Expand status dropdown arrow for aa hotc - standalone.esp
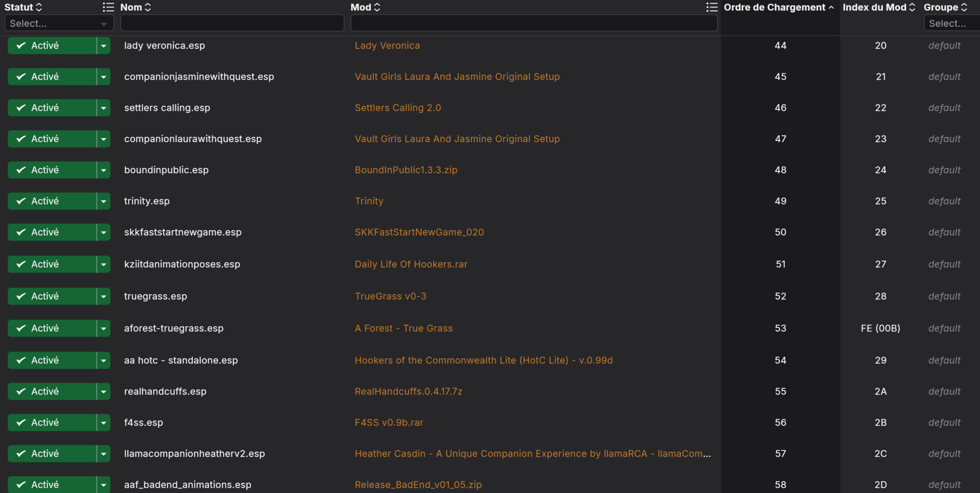980x493 pixels. [104, 360]
